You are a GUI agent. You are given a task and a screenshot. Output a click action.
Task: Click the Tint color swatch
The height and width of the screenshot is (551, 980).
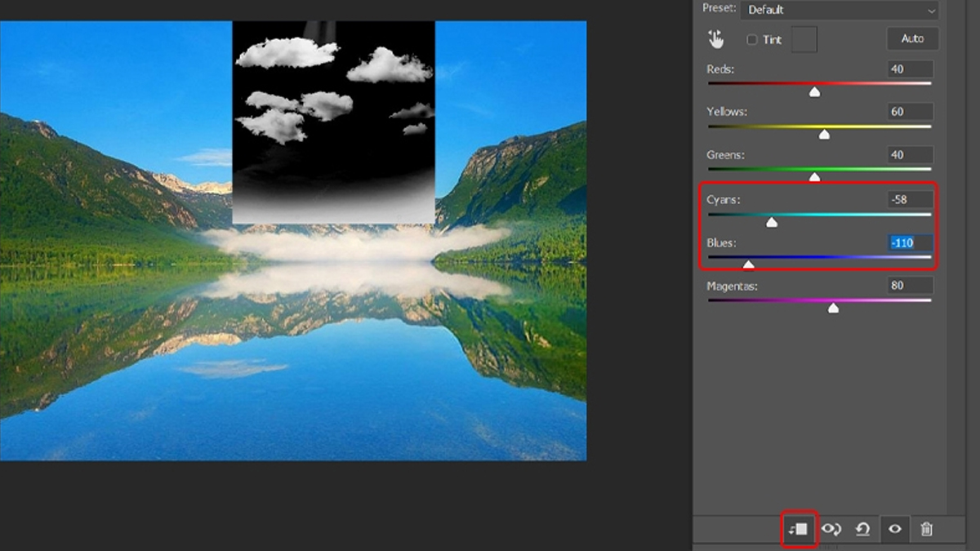click(x=804, y=39)
